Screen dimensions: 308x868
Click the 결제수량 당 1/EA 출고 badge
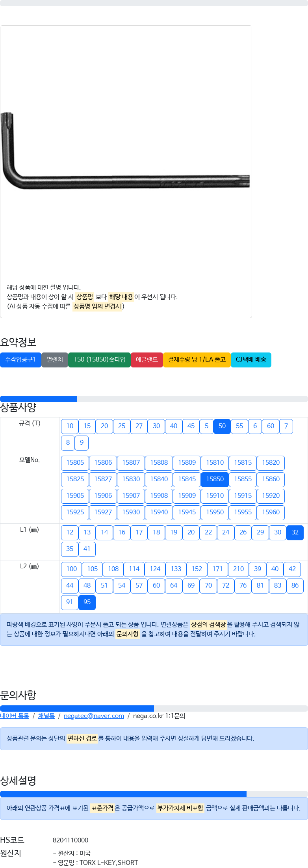[197, 360]
